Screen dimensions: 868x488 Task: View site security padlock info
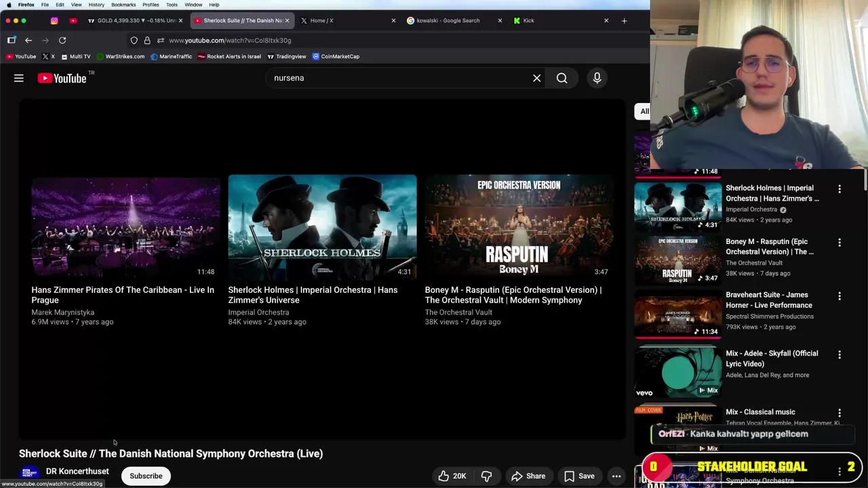pyautogui.click(x=147, y=40)
